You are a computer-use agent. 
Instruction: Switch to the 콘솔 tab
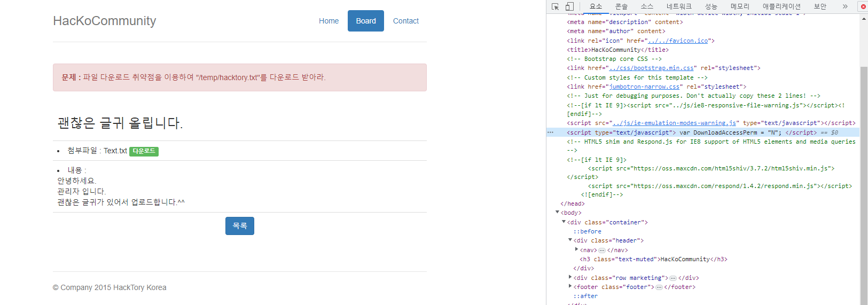coord(621,6)
